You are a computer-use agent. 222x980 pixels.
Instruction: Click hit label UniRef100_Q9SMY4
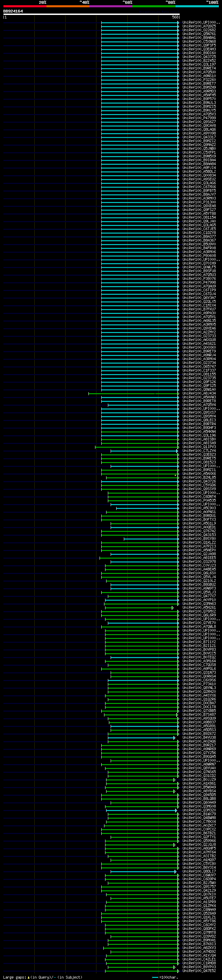pyautogui.click(x=199, y=416)
